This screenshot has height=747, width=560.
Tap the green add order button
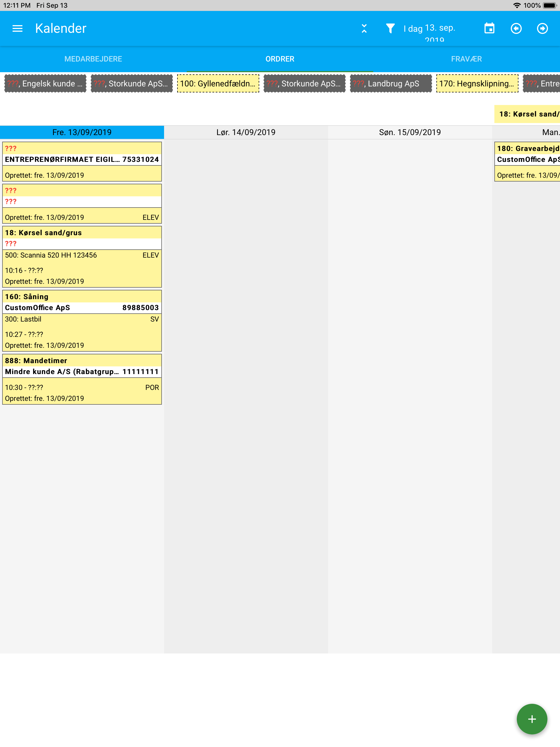pos(531,719)
